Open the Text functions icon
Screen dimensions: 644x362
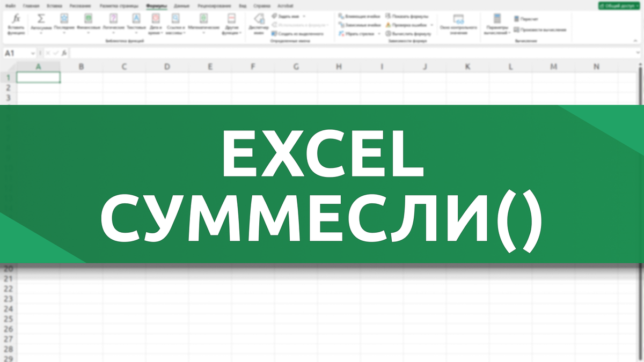pos(136,18)
